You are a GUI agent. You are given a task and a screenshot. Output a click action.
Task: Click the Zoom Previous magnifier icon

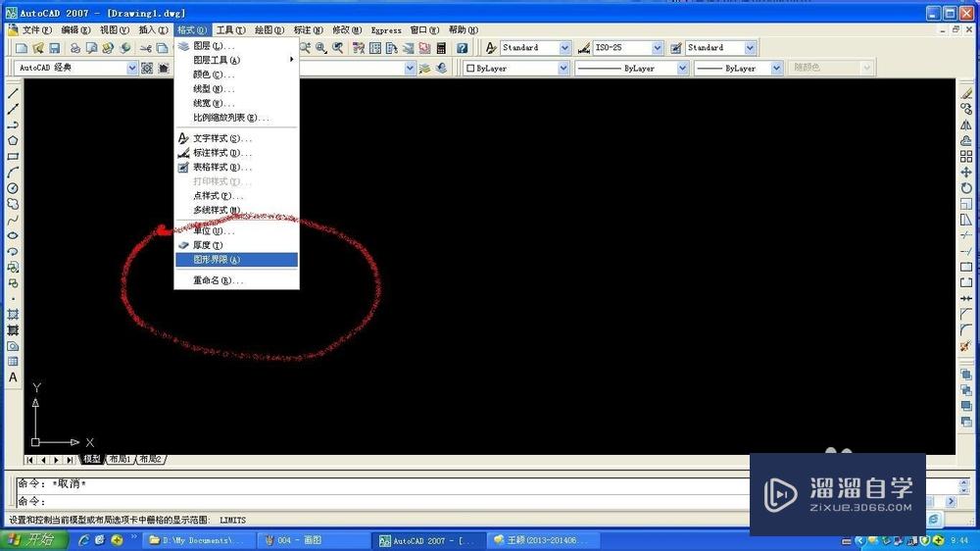click(337, 48)
